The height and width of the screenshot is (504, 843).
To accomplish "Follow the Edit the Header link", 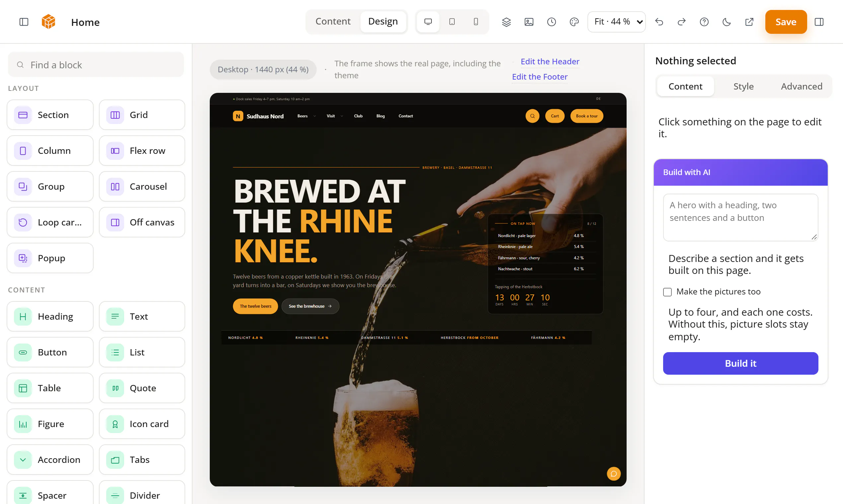I will (550, 61).
